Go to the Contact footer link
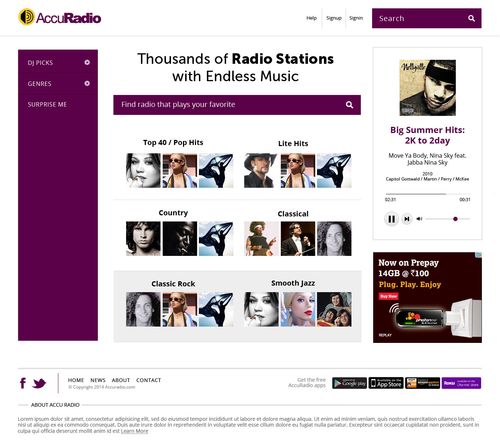This screenshot has height=448, width=500. pyautogui.click(x=149, y=380)
